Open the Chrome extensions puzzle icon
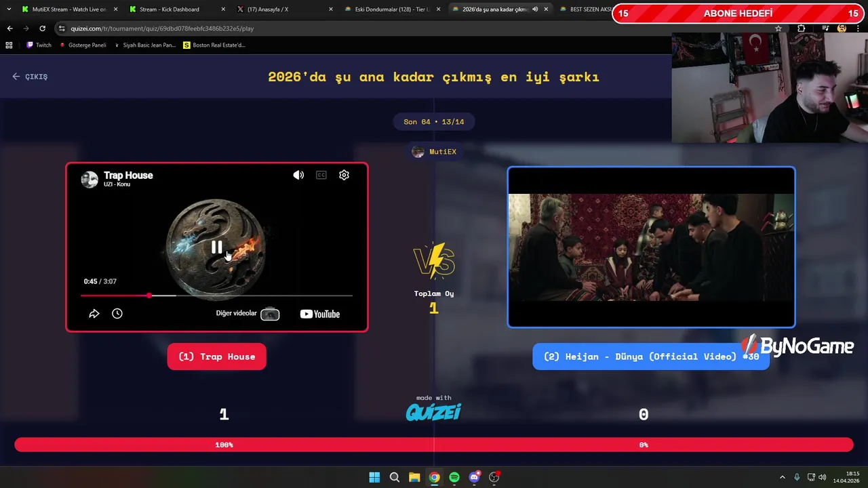Viewport: 868px width, 488px height. (801, 28)
